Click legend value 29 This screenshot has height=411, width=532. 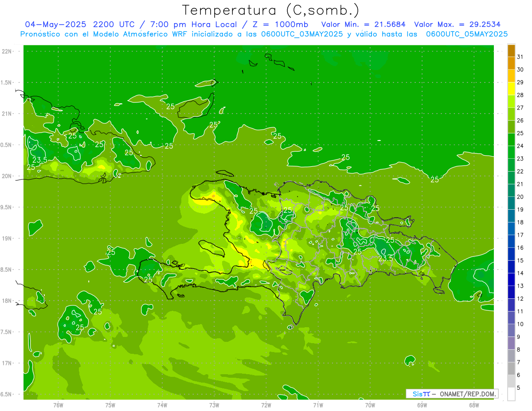[520, 82]
